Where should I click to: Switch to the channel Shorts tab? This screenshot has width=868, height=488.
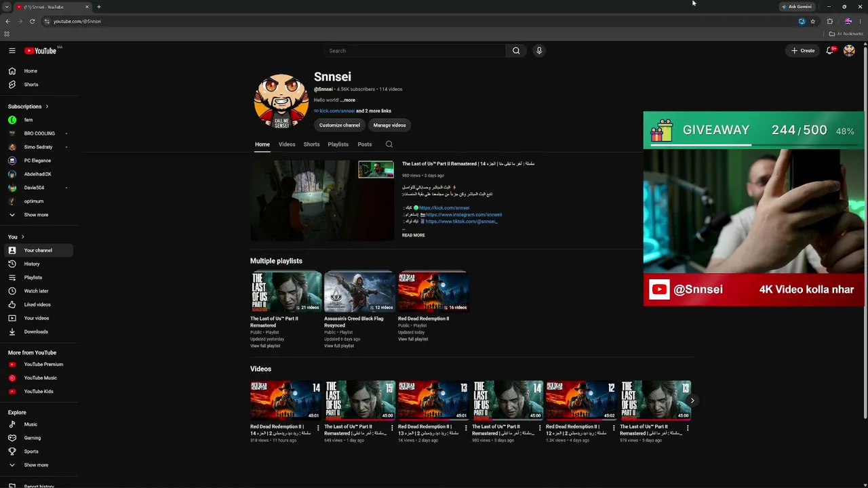pyautogui.click(x=312, y=144)
